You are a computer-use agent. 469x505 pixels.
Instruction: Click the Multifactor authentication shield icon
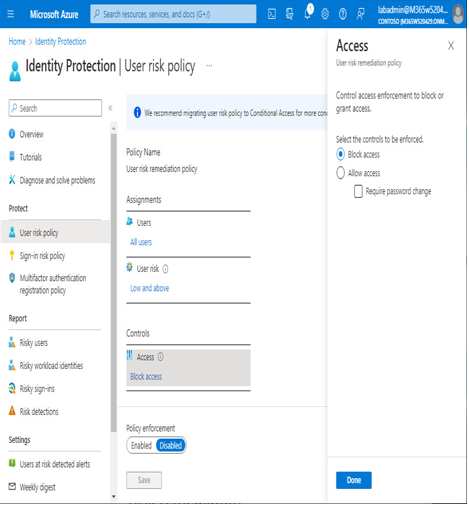12,278
